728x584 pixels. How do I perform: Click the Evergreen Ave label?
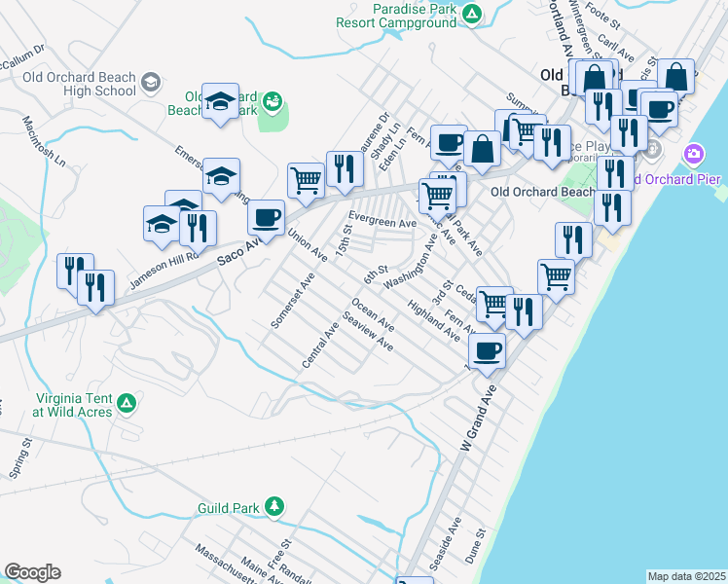pyautogui.click(x=382, y=220)
